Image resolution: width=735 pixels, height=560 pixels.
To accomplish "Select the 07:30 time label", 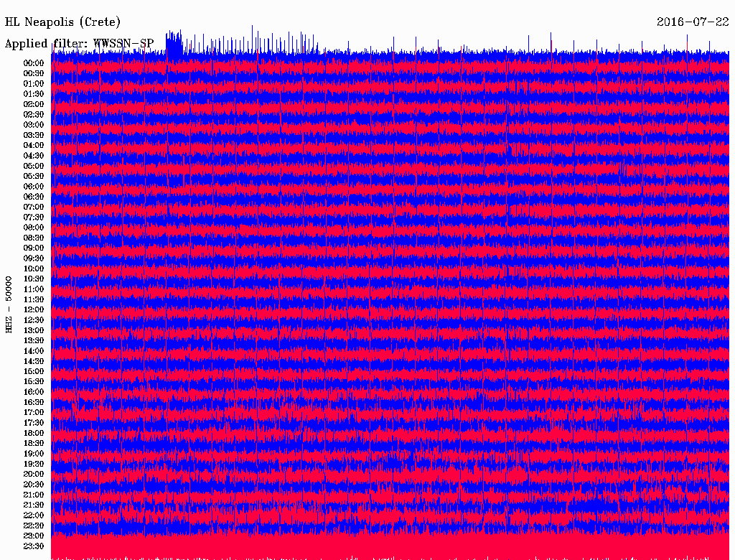I will (x=34, y=217).
